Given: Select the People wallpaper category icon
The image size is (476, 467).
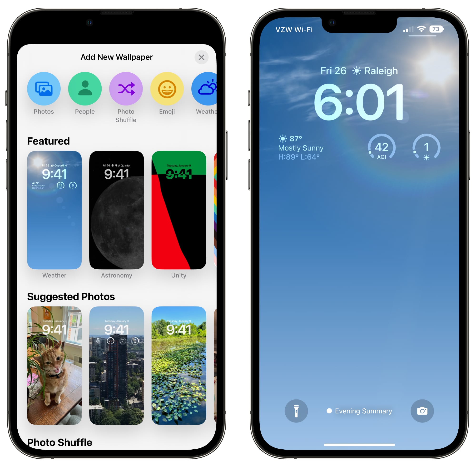Looking at the screenshot, I should pyautogui.click(x=84, y=87).
